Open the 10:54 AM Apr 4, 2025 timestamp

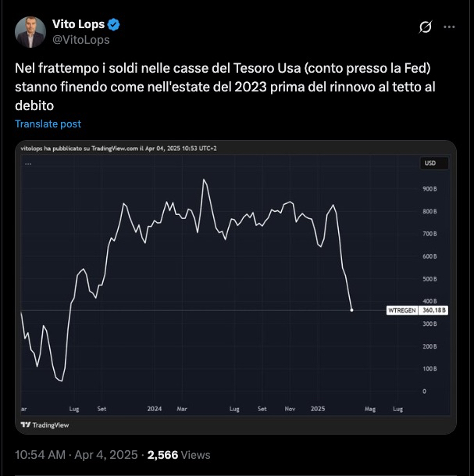77,454
